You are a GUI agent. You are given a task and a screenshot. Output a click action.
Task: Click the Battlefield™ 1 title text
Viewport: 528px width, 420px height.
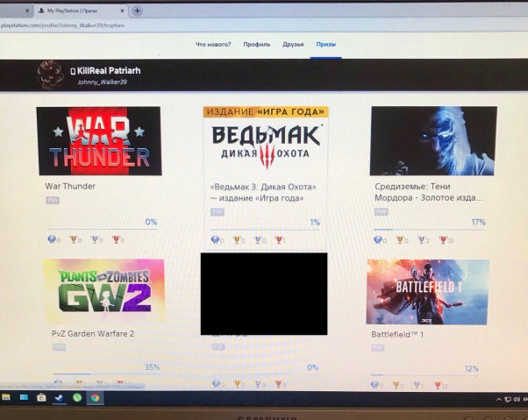coord(397,335)
